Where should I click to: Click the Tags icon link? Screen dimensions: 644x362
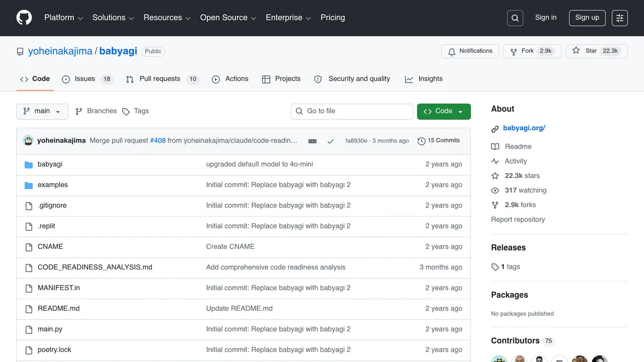pos(135,111)
